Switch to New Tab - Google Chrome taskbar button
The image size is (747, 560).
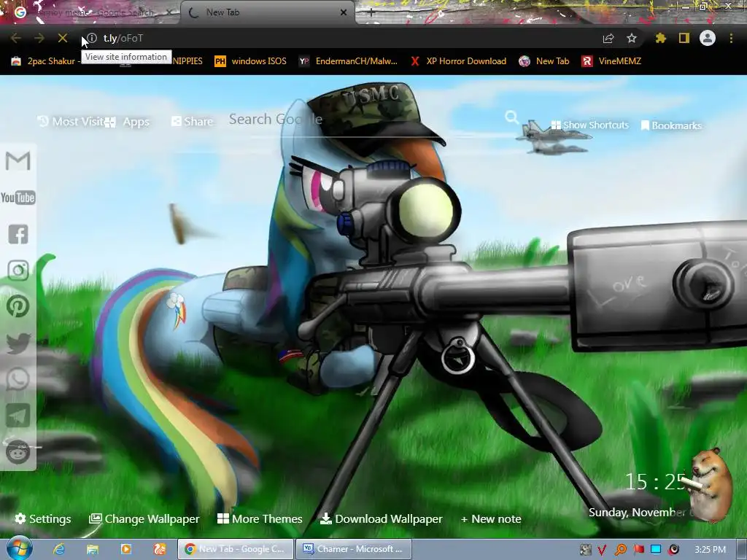click(x=236, y=549)
